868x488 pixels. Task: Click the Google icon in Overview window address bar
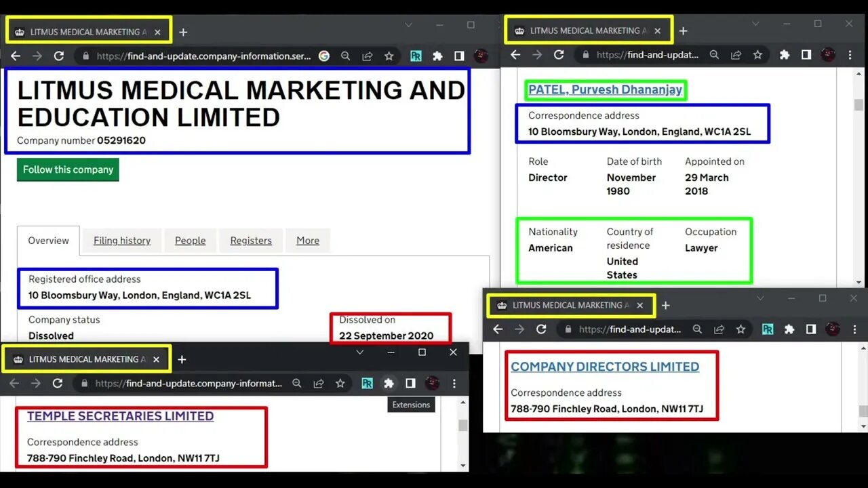point(324,56)
